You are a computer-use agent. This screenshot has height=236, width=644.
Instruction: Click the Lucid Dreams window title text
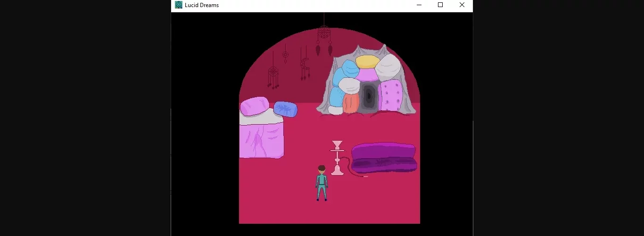[202, 5]
